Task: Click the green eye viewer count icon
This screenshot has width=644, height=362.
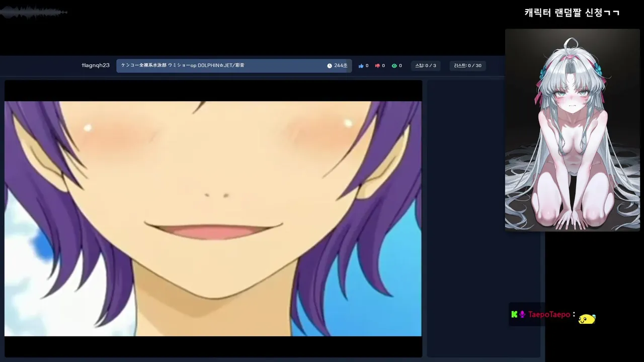Action: [394, 66]
